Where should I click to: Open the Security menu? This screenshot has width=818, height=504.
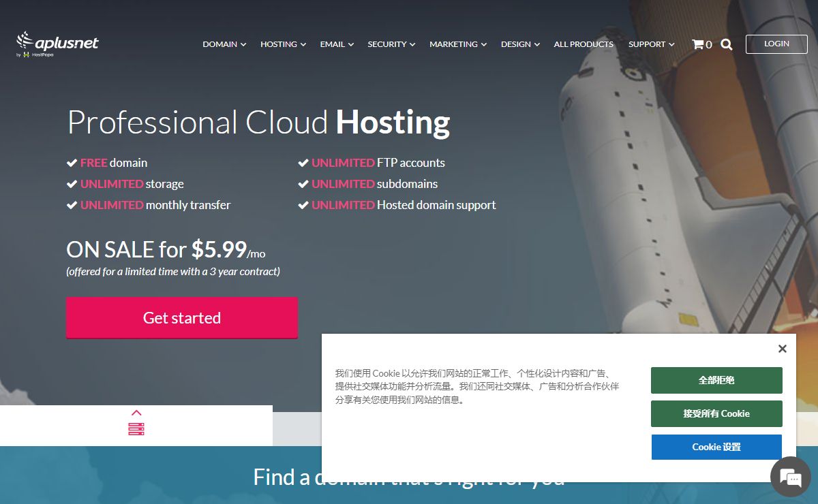[x=391, y=44]
